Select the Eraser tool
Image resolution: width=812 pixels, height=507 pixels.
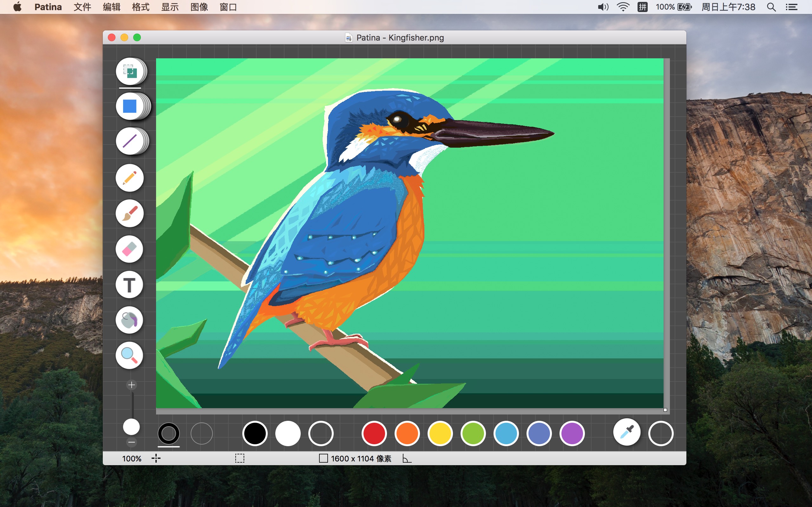click(129, 249)
